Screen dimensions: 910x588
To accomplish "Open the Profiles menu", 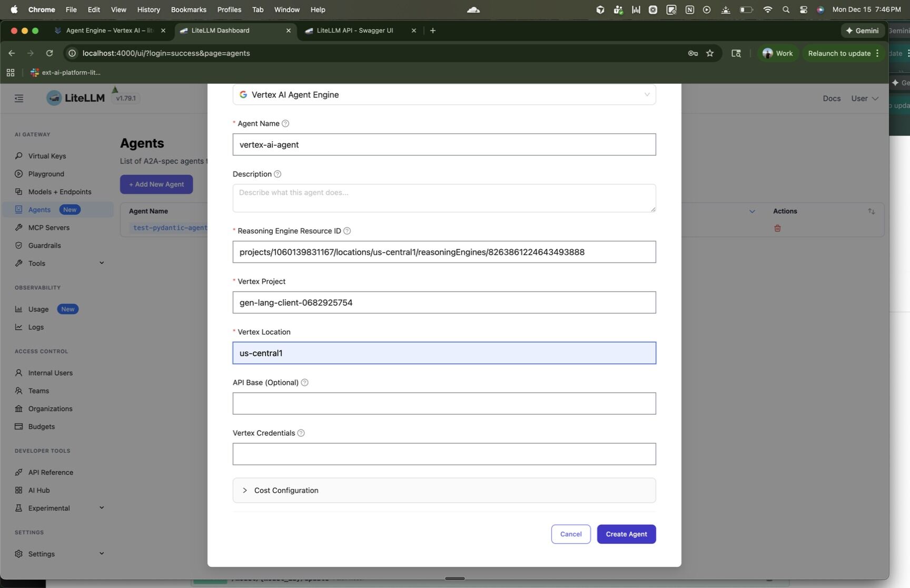I will [229, 9].
